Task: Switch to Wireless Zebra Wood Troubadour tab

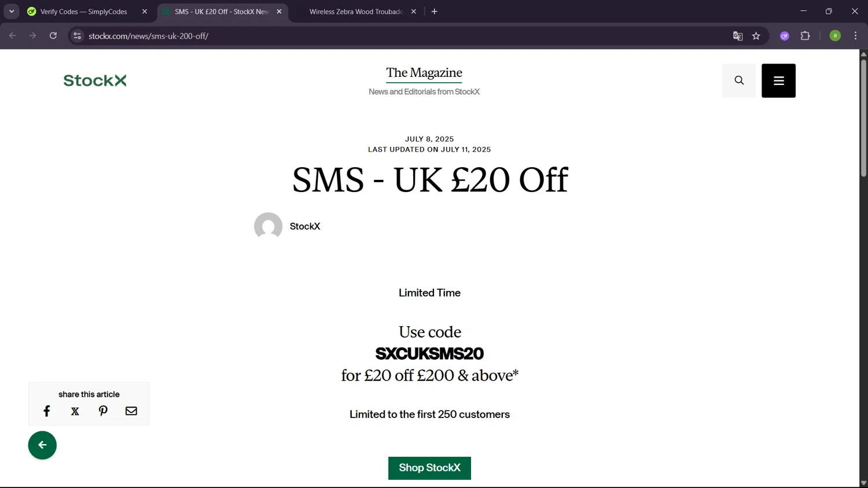Action: [x=355, y=12]
